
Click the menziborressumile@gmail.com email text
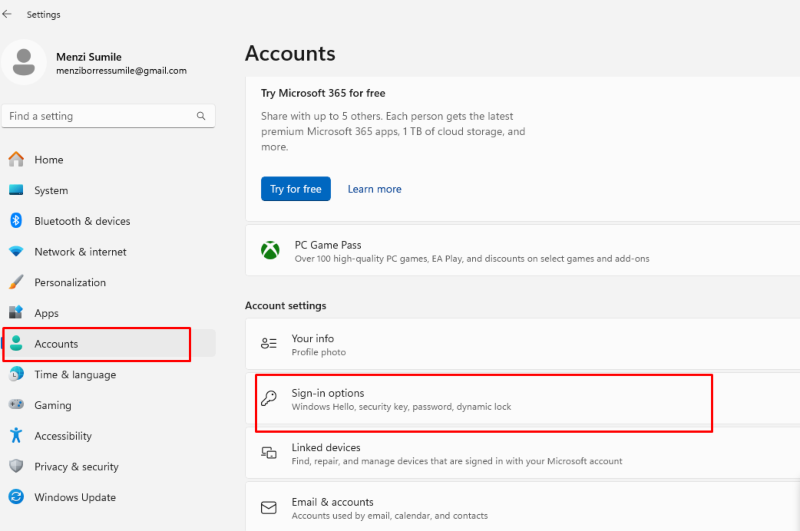click(x=121, y=71)
